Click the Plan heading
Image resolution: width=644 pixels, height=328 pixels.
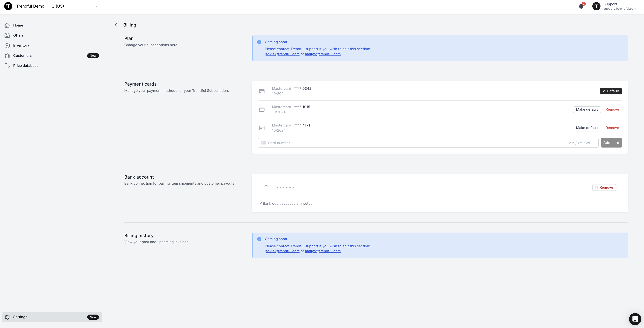129,38
